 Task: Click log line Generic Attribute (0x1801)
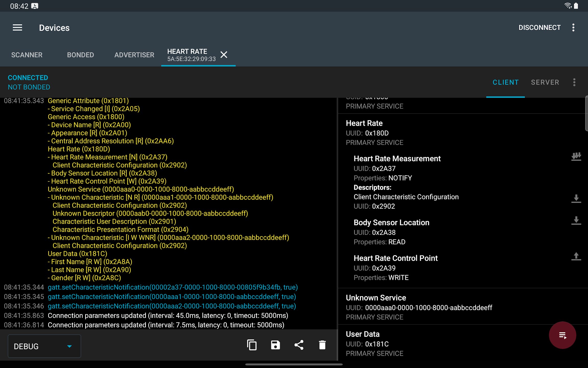point(88,101)
